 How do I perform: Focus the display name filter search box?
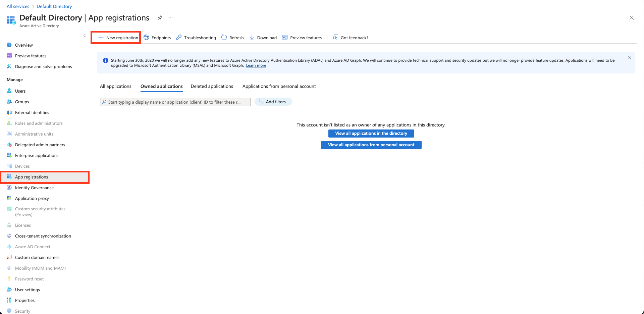click(x=175, y=102)
